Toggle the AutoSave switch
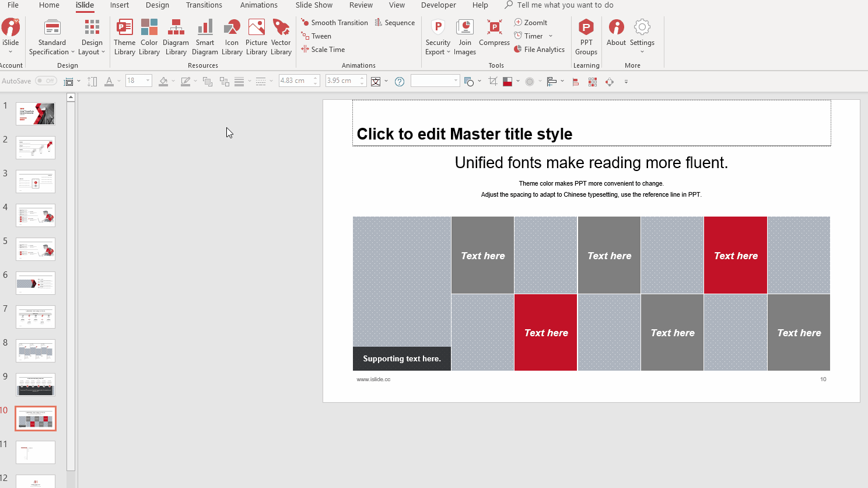The width and height of the screenshot is (868, 488). coord(46,81)
